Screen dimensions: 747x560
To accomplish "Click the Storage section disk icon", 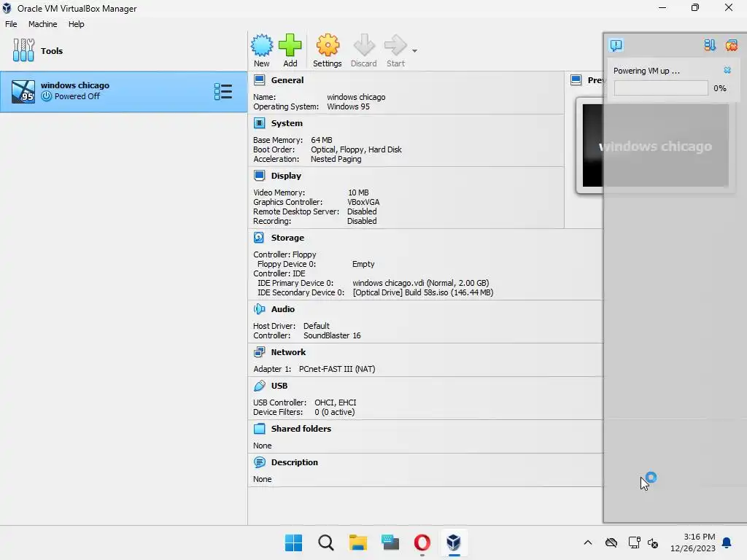I will tap(259, 238).
